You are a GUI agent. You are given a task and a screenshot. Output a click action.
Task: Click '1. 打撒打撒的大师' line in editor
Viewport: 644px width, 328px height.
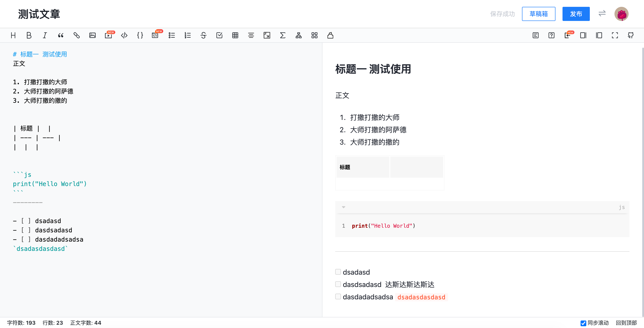[x=40, y=82]
